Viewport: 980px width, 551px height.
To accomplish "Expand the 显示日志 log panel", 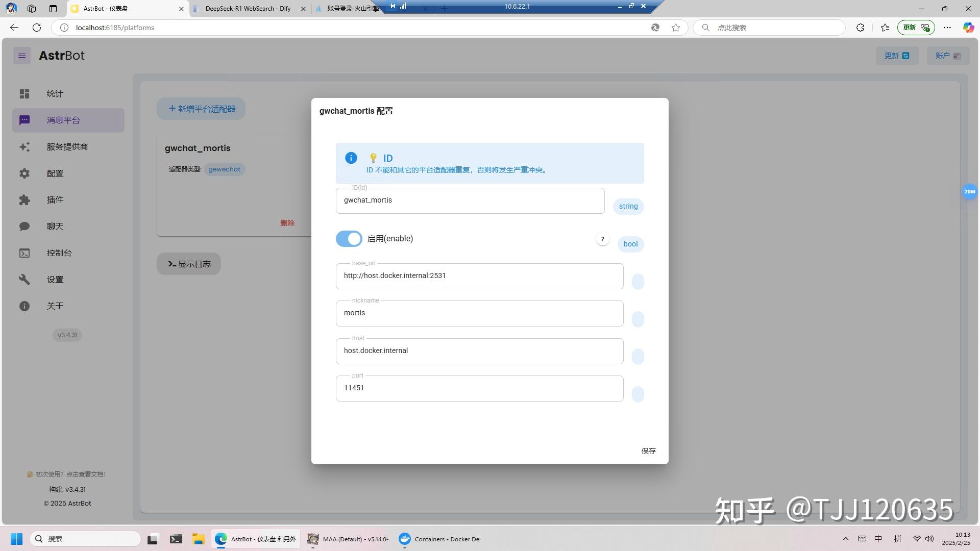I will [x=188, y=264].
